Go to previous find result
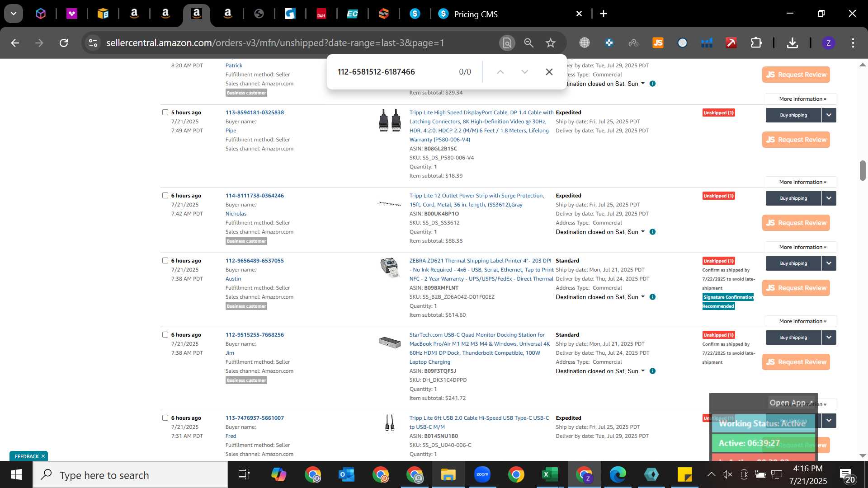The image size is (868, 488). (x=500, y=72)
